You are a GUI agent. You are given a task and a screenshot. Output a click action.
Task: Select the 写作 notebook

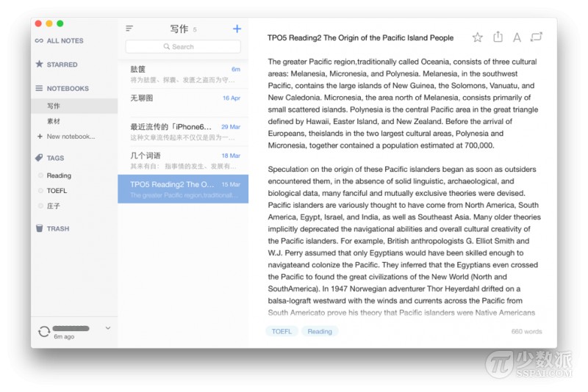[x=54, y=106]
